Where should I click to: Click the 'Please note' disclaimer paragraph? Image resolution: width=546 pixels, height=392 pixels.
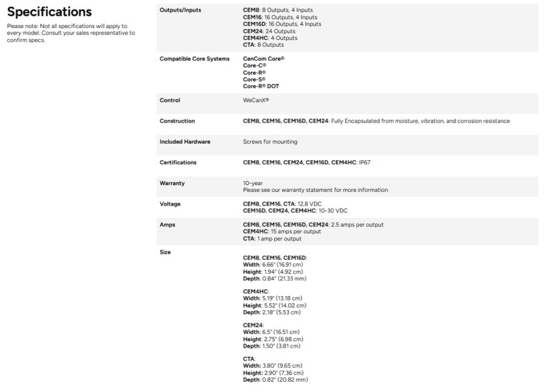pos(71,33)
